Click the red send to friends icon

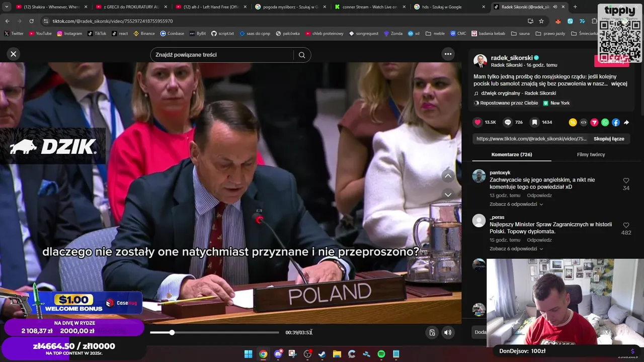(x=594, y=122)
